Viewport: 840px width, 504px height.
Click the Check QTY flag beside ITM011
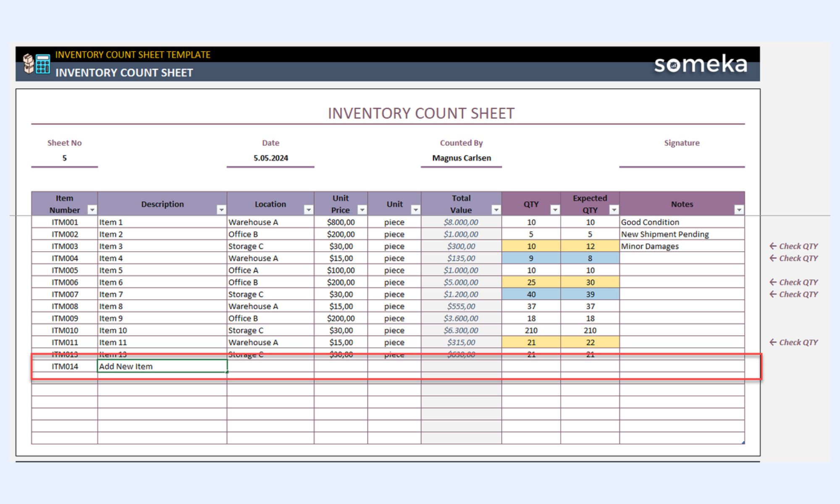(794, 342)
